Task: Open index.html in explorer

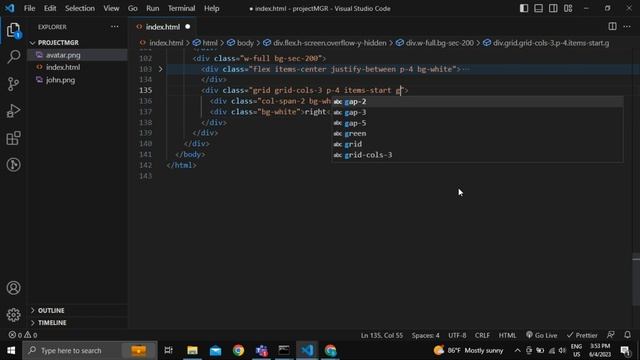Action: tap(78, 67)
